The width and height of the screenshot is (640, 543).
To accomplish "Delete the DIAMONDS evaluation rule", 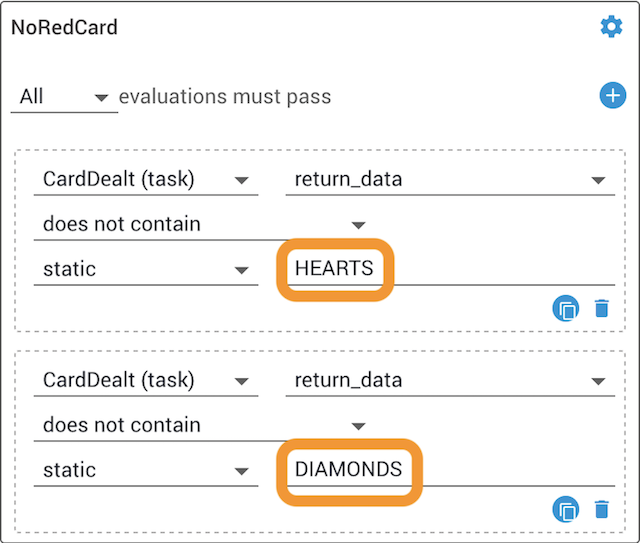I will pos(602,509).
